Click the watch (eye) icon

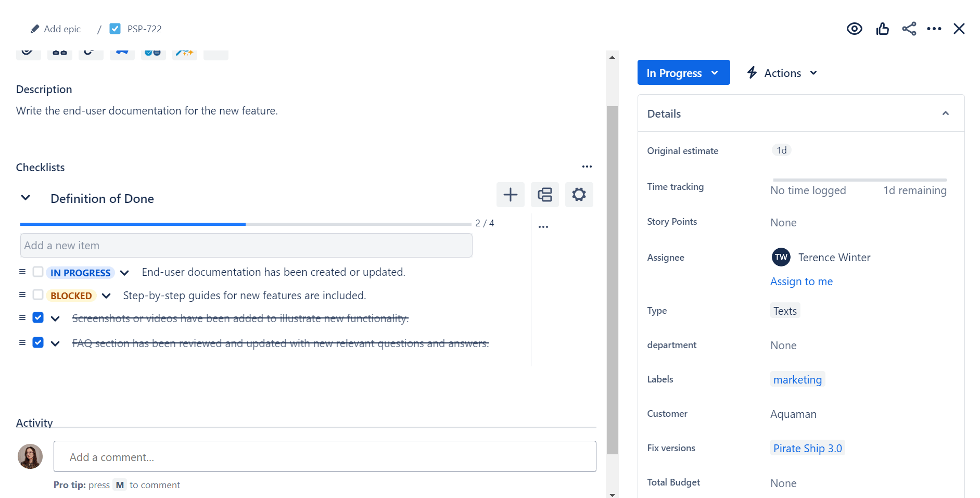[854, 29]
